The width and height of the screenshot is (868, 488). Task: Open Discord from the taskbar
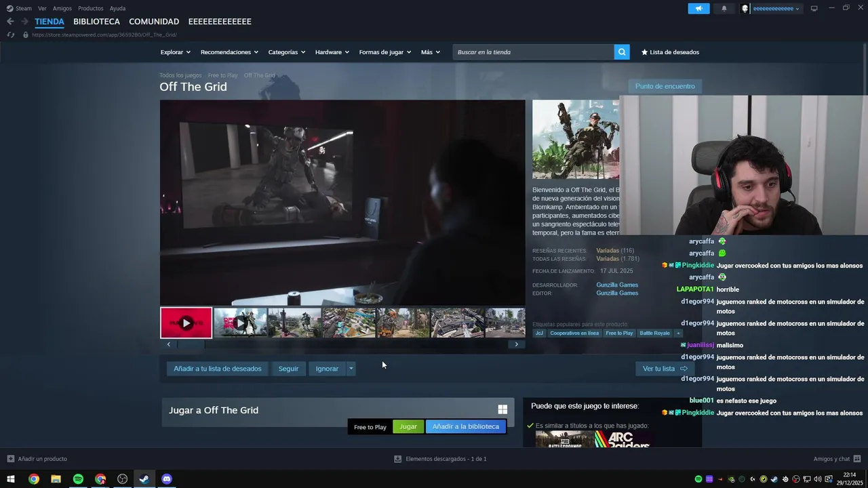167,479
